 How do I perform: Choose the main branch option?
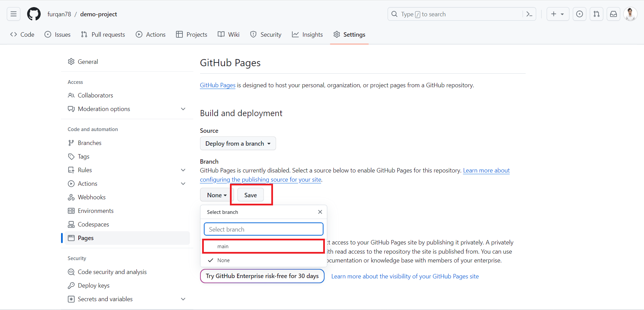point(264,246)
